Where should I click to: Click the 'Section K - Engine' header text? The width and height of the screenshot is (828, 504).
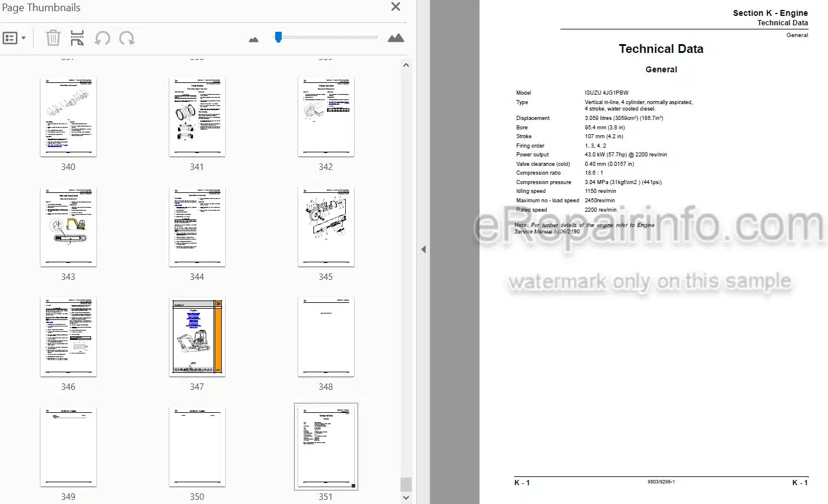coord(770,13)
